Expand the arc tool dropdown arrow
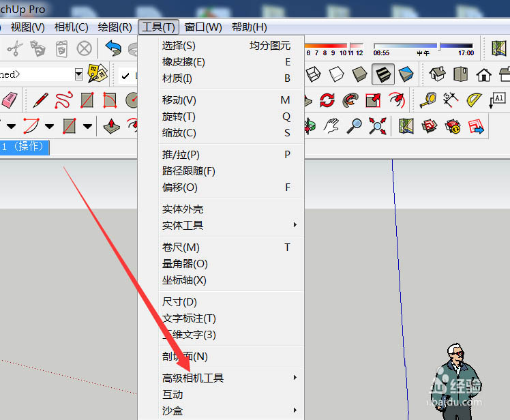The height and width of the screenshot is (420, 510). coord(49,126)
